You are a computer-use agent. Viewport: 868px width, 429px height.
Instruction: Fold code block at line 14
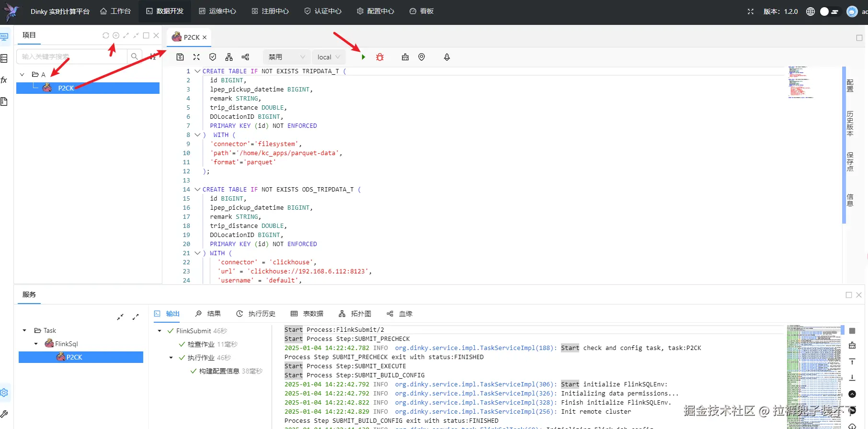click(x=197, y=189)
